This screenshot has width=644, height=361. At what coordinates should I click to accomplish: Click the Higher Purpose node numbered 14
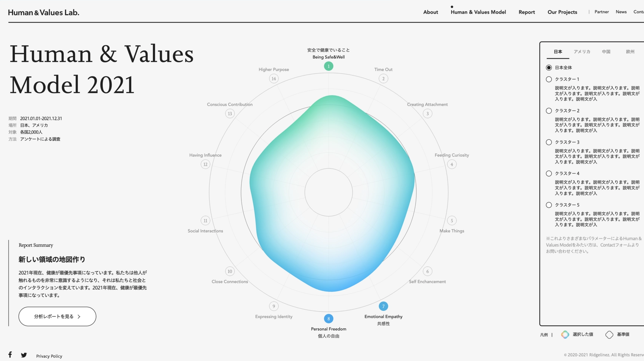tap(274, 78)
